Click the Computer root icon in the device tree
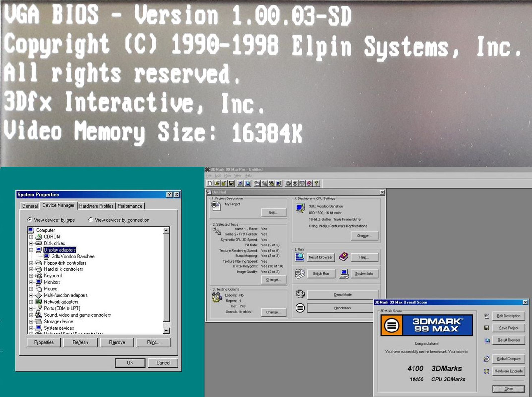 [x=31, y=230]
